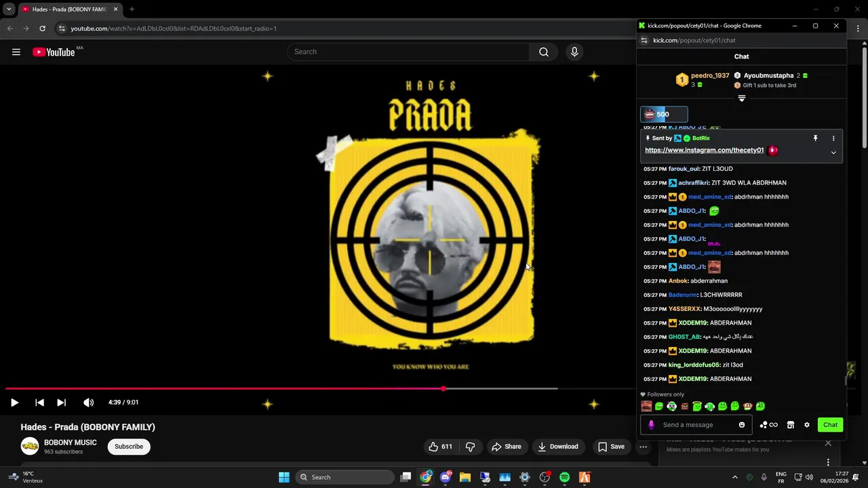Open the 500 points reward badge
This screenshot has height=488, width=868.
pyautogui.click(x=664, y=114)
